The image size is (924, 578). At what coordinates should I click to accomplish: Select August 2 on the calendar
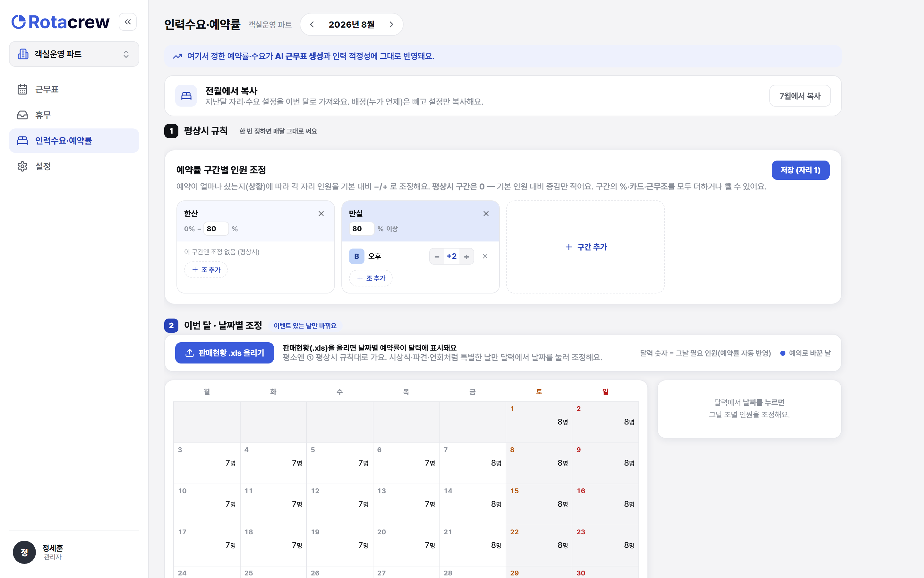(605, 422)
